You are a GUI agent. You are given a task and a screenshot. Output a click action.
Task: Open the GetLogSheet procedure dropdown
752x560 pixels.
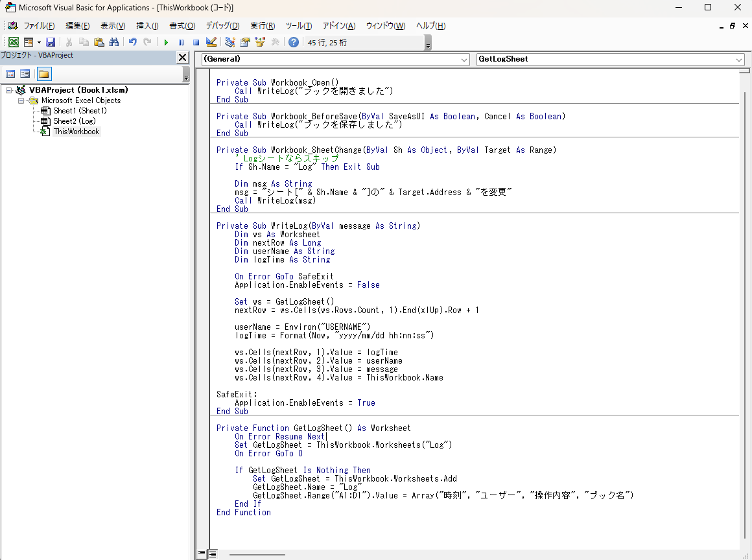point(739,59)
